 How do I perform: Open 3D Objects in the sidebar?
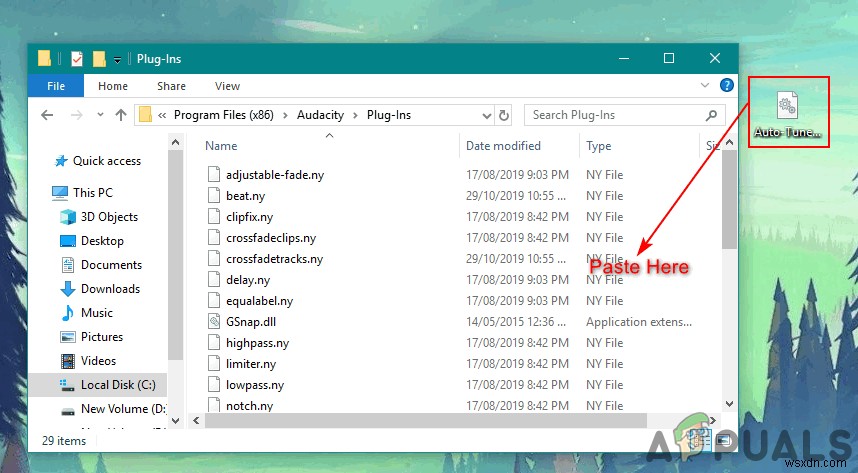point(99,217)
